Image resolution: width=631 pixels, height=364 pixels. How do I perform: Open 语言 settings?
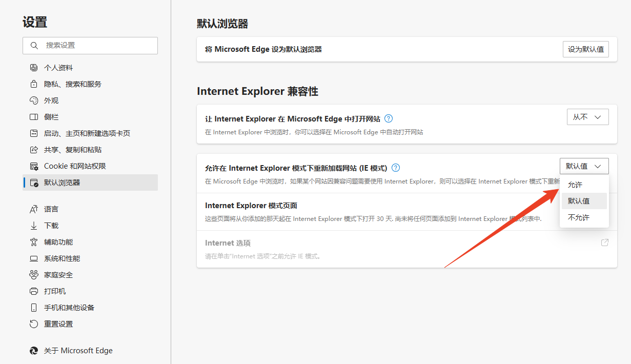click(90, 209)
